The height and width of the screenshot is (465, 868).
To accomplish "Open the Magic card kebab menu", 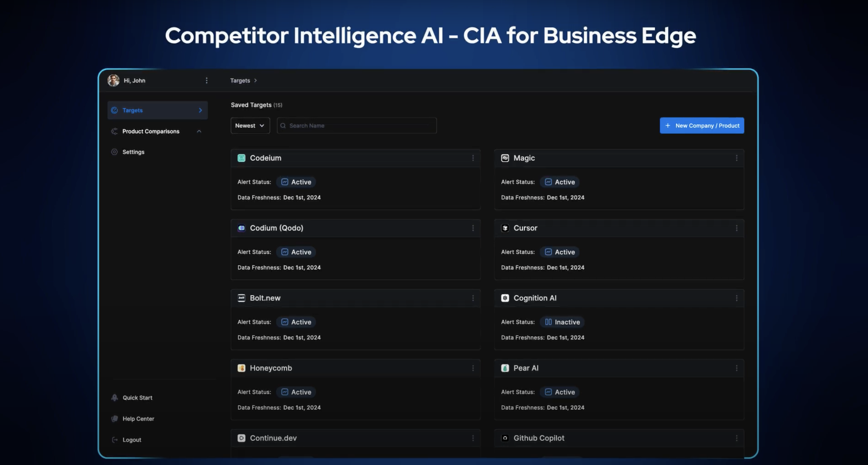I will tap(737, 158).
